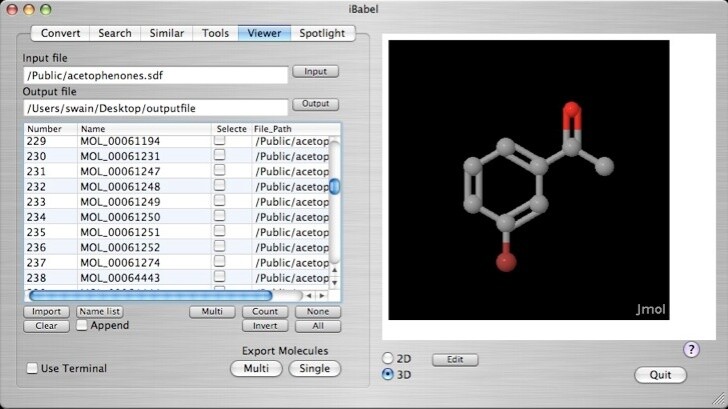Open the Tools tab
This screenshot has width=728, height=409.
click(x=215, y=33)
